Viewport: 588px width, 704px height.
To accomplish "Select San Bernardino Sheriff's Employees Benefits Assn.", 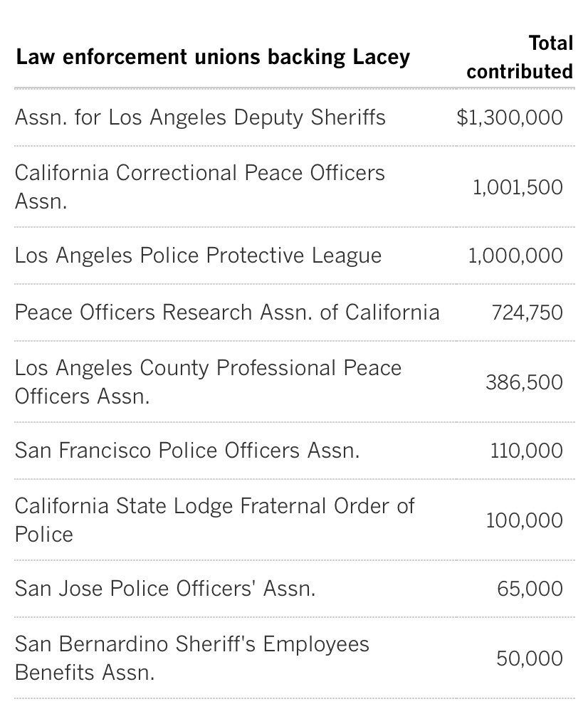I will [x=192, y=658].
